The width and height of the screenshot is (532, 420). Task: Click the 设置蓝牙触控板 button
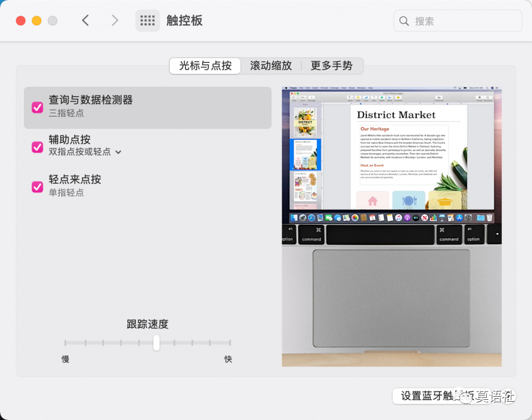click(442, 396)
